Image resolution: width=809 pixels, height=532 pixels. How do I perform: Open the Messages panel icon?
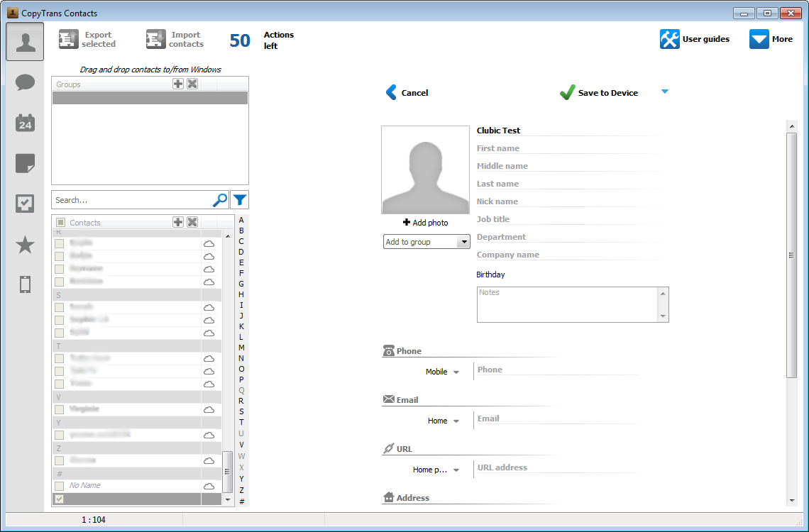(x=25, y=82)
